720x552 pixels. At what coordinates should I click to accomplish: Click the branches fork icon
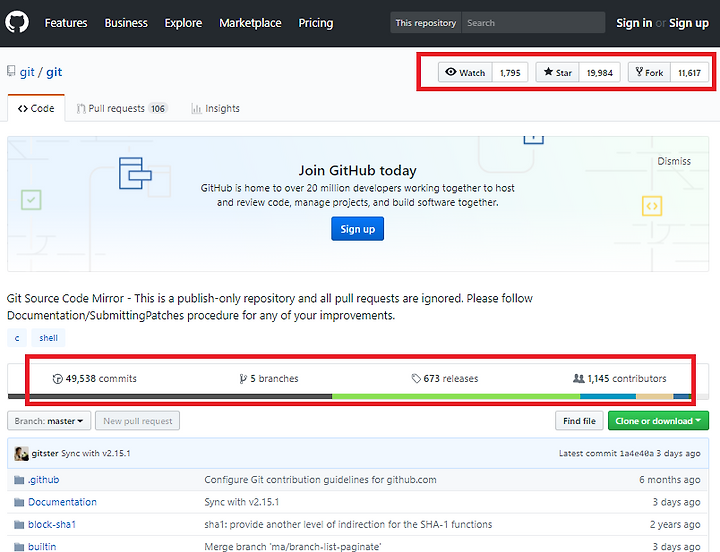(x=243, y=379)
